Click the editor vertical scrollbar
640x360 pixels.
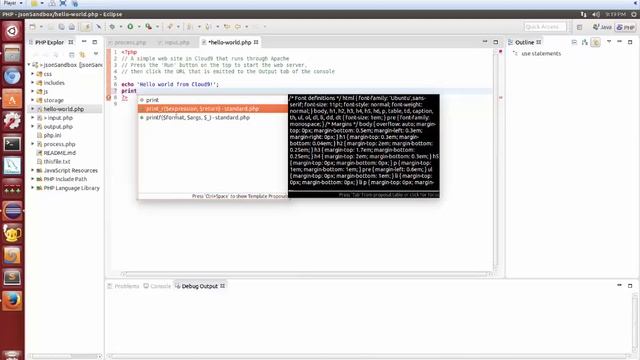(x=496, y=159)
